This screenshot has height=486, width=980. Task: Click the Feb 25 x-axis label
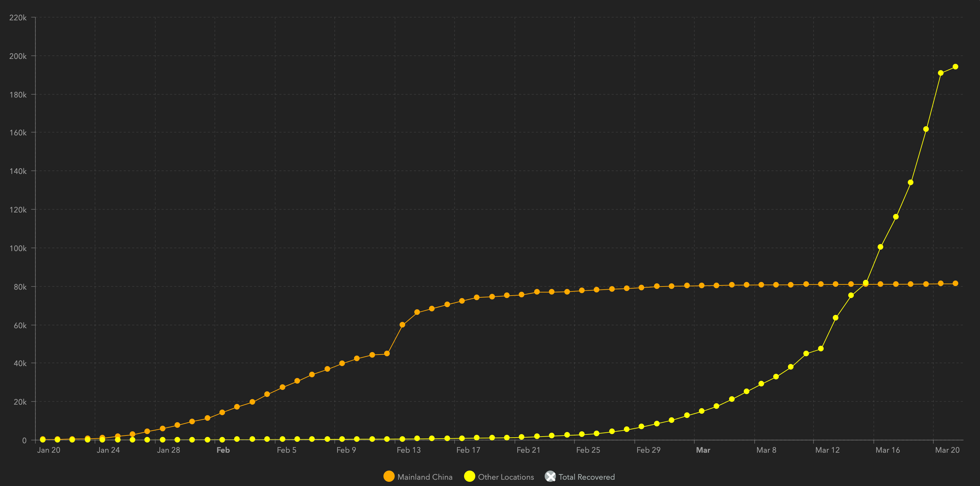pos(588,450)
